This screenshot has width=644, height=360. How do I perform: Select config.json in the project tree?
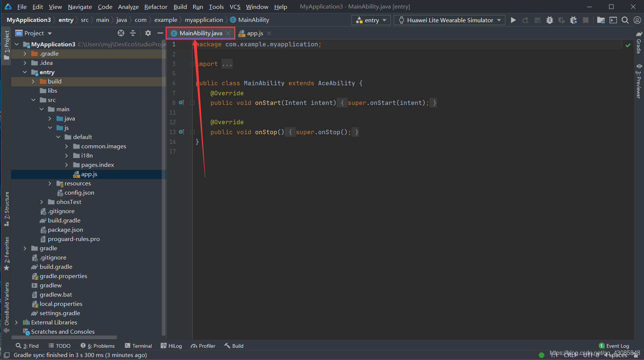(x=79, y=193)
